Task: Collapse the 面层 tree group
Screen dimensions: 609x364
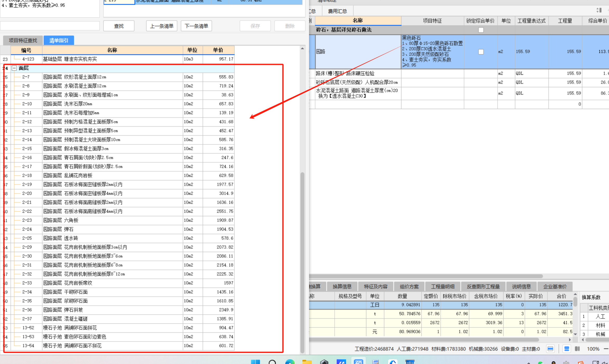Action: (15, 68)
